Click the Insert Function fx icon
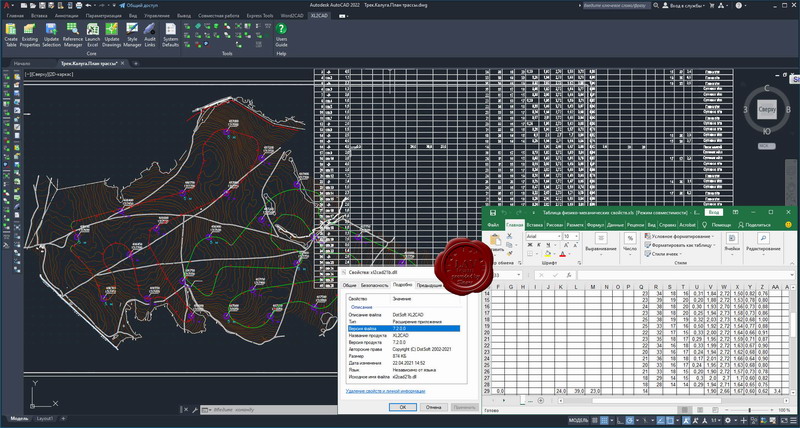The height and width of the screenshot is (428, 800). (567, 275)
